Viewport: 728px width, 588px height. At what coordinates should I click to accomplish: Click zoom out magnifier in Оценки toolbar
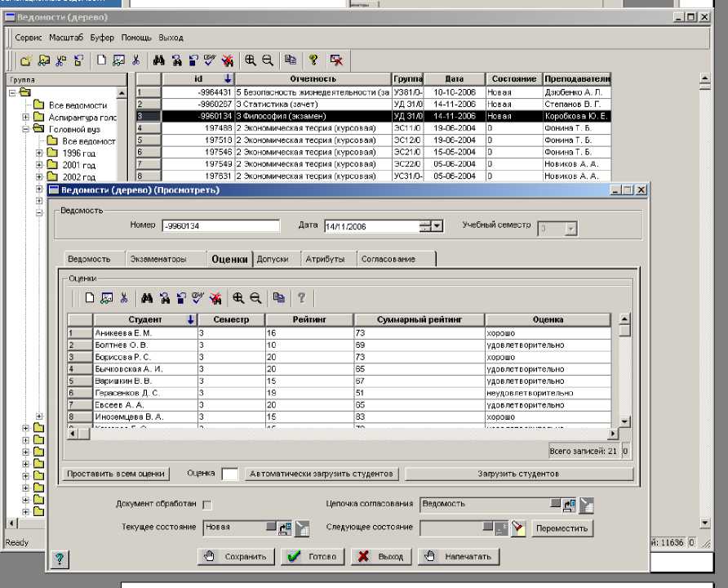[x=255, y=298]
